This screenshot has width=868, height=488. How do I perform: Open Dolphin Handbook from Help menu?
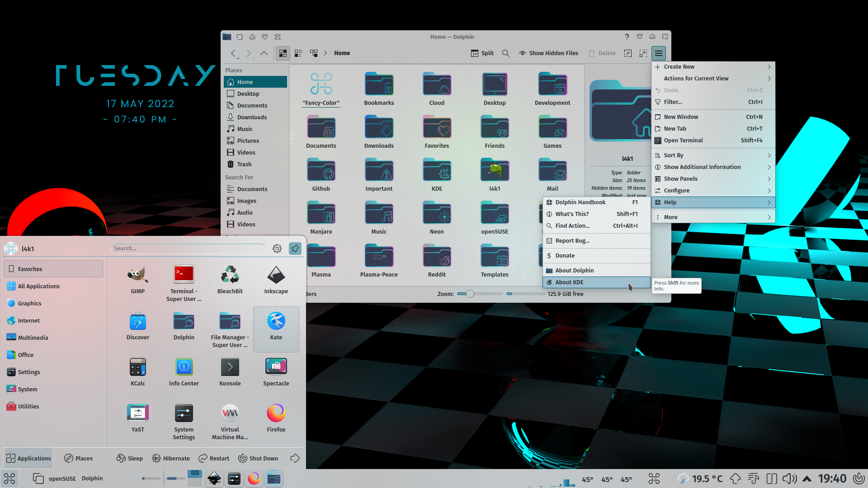(597, 202)
